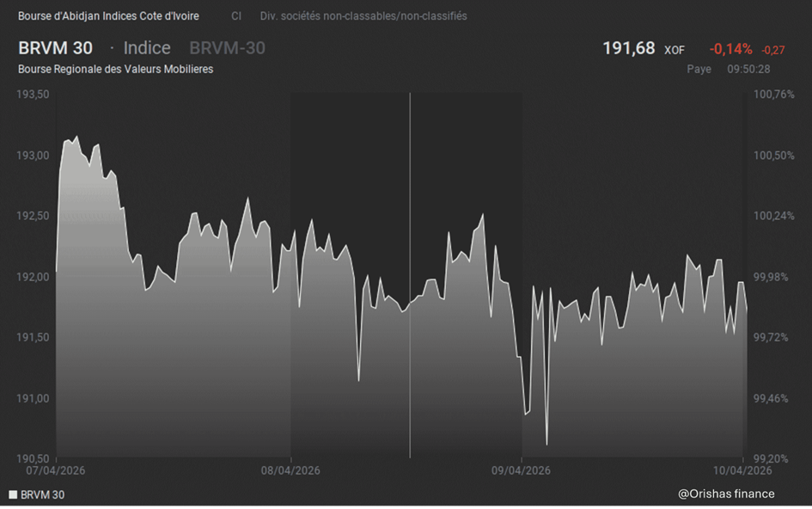Screen dimensions: 812x509
Task: Click the 07/04/2026 start date label
Action: coord(56,470)
